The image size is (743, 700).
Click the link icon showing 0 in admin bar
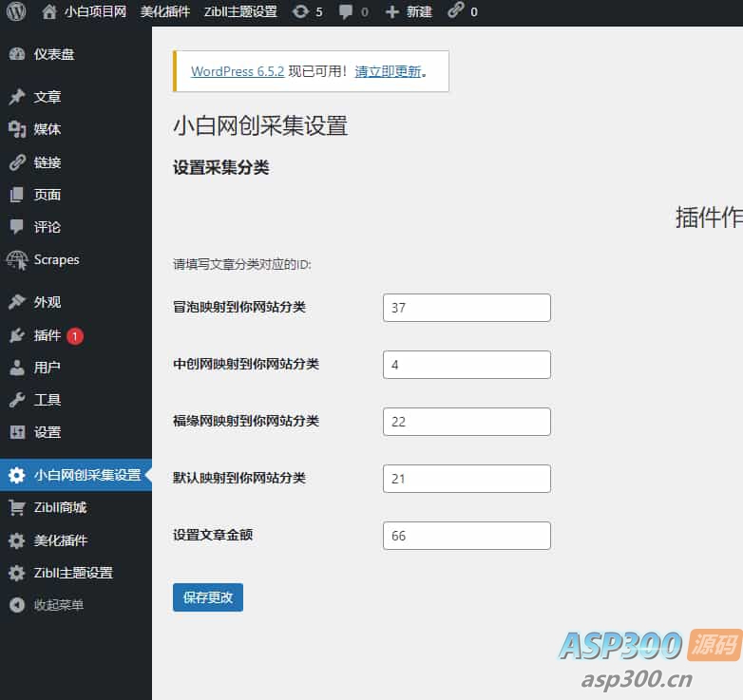tap(456, 9)
